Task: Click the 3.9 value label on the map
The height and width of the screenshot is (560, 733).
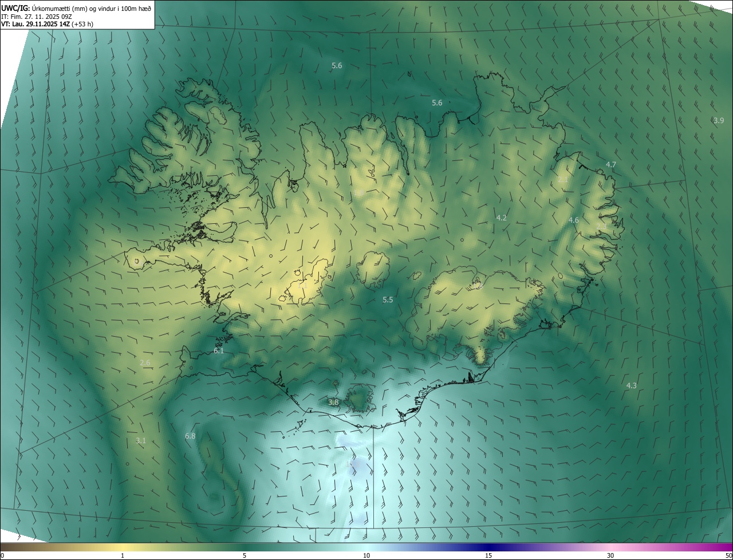Action: pyautogui.click(x=719, y=120)
